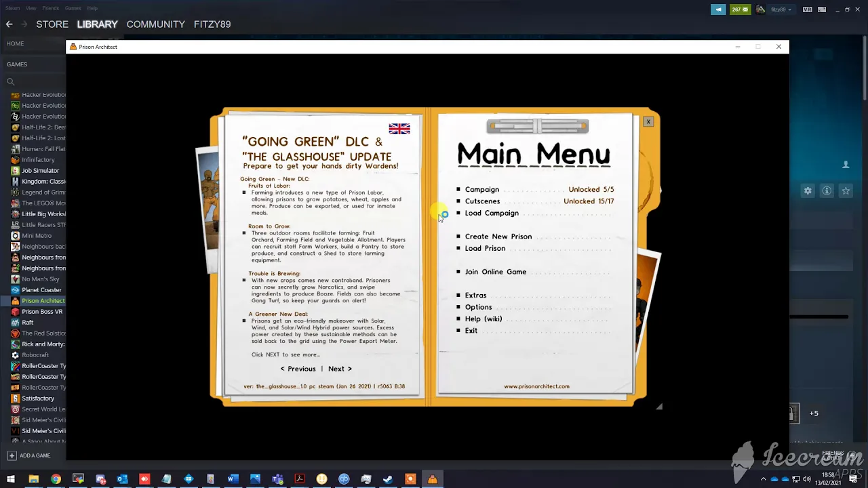The width and height of the screenshot is (868, 488).
Task: Open Steam STORE tab
Action: [x=52, y=24]
